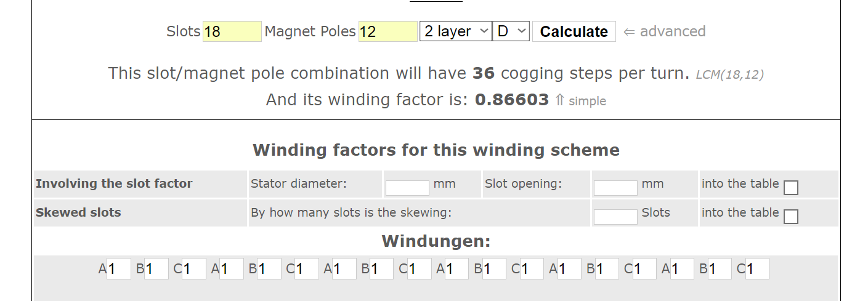This screenshot has width=868, height=301.
Task: Click the first A winding turns field
Action: 119,269
